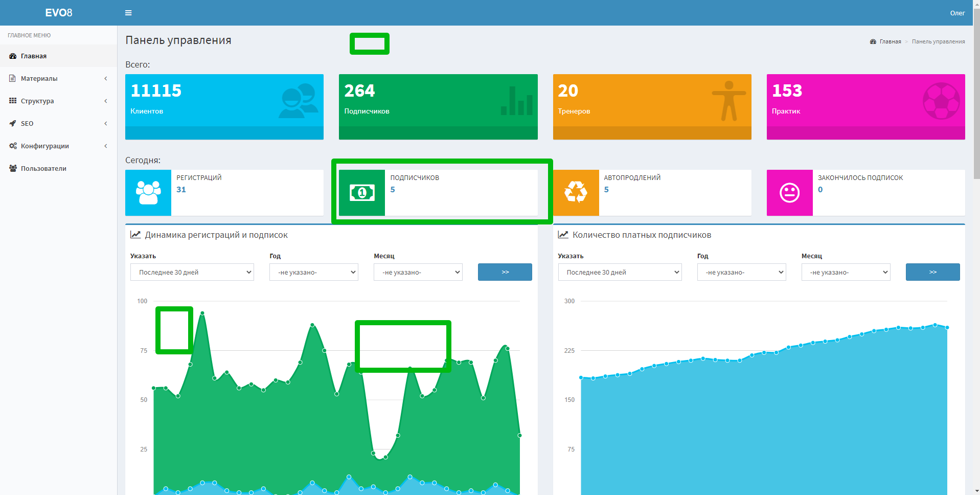
Task: Click the money bill icon for Подписчиков
Action: tap(362, 193)
